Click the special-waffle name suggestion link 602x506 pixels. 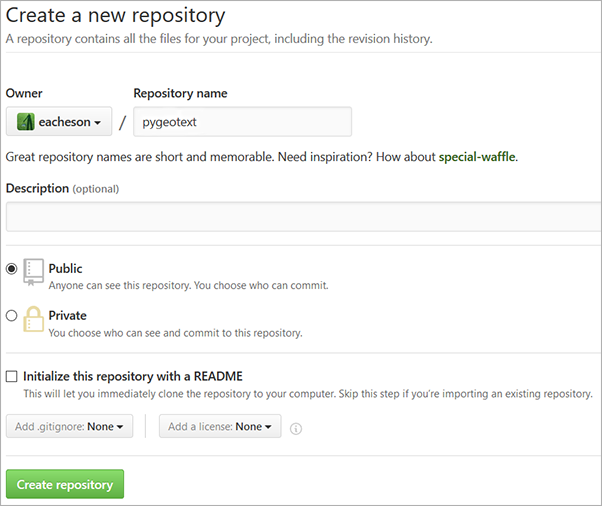[477, 157]
